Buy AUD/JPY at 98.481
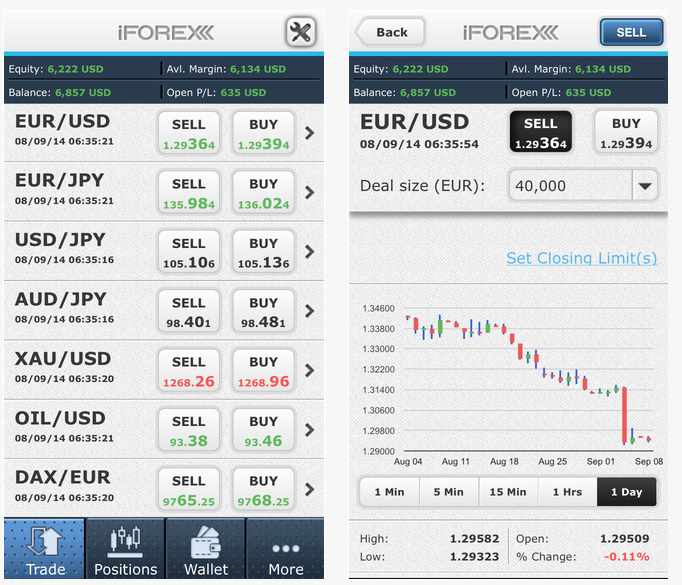 click(264, 311)
